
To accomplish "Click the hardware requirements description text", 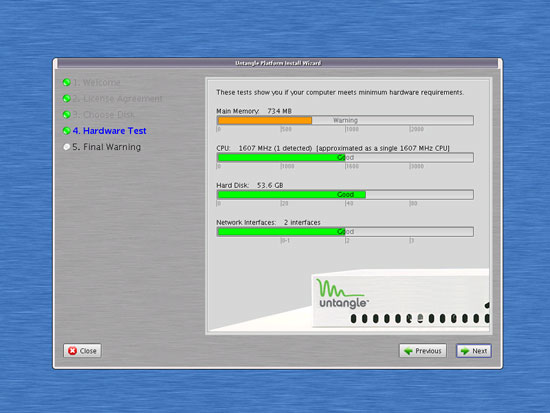I will pos(340,93).
